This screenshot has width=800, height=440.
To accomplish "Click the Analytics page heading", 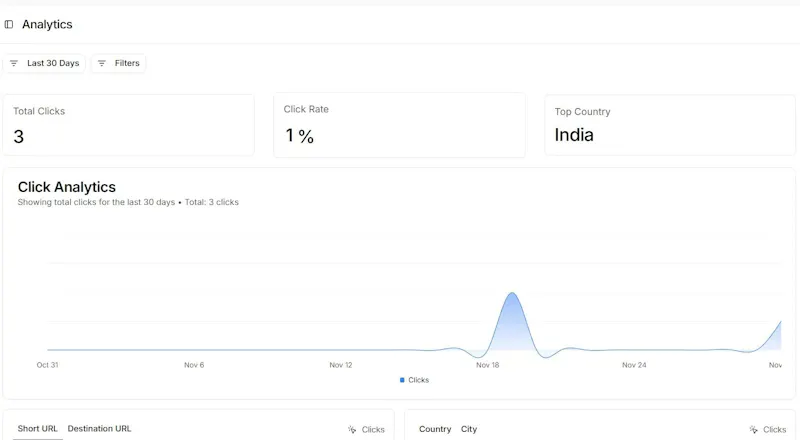I will (x=47, y=25).
